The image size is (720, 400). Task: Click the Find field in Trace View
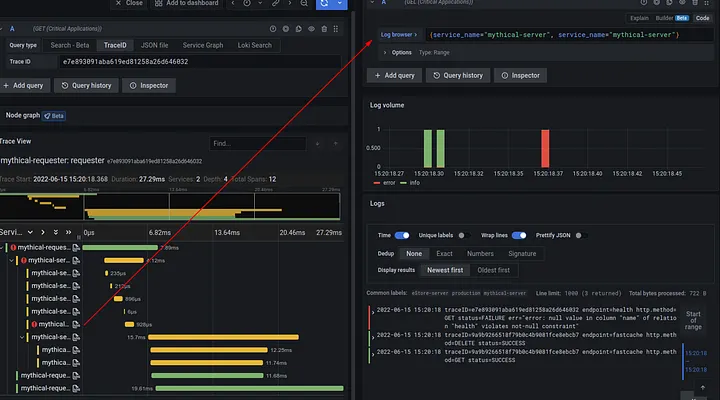(258, 144)
